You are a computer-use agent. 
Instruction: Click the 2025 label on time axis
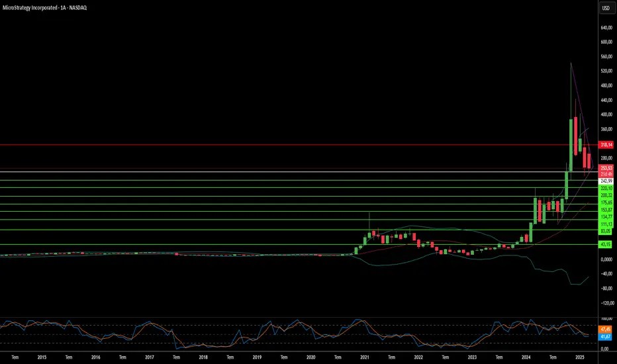click(579, 357)
